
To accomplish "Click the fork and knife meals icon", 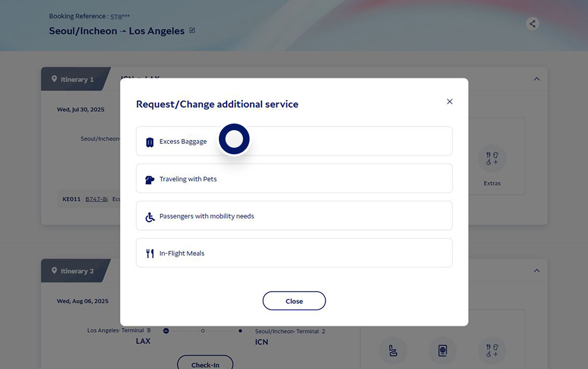I will click(150, 254).
